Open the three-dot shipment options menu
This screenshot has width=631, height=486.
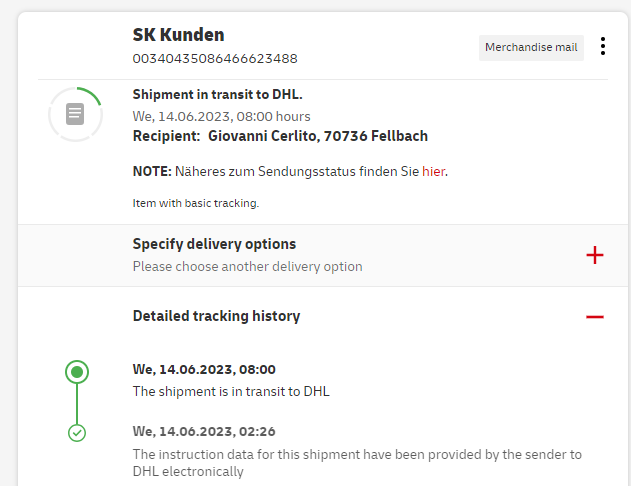coord(602,47)
